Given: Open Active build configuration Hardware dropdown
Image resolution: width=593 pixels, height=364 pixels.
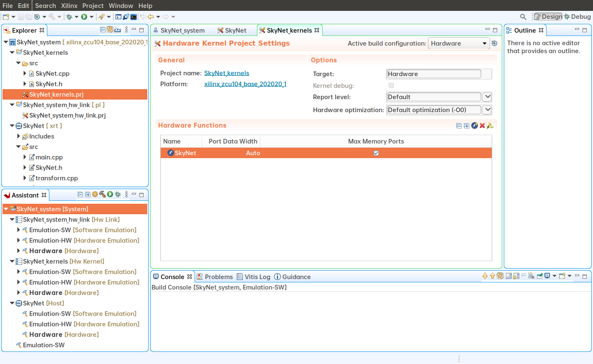Looking at the screenshot, I should pos(459,44).
